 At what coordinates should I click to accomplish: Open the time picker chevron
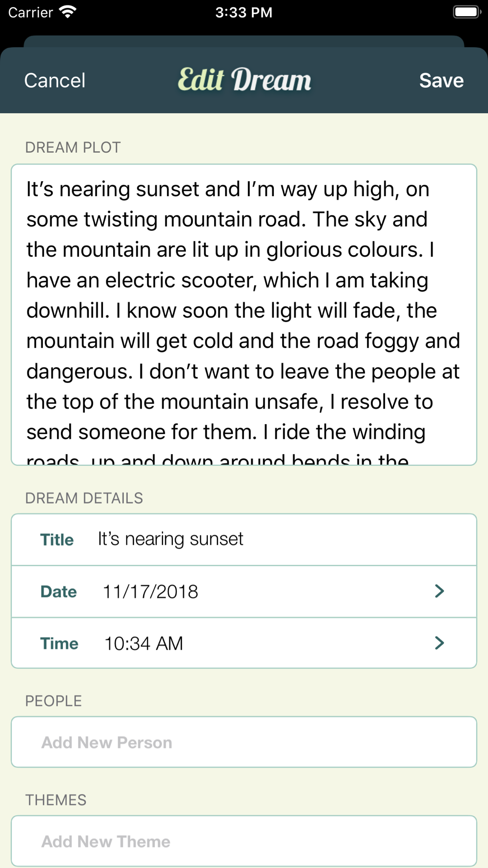[x=439, y=643]
